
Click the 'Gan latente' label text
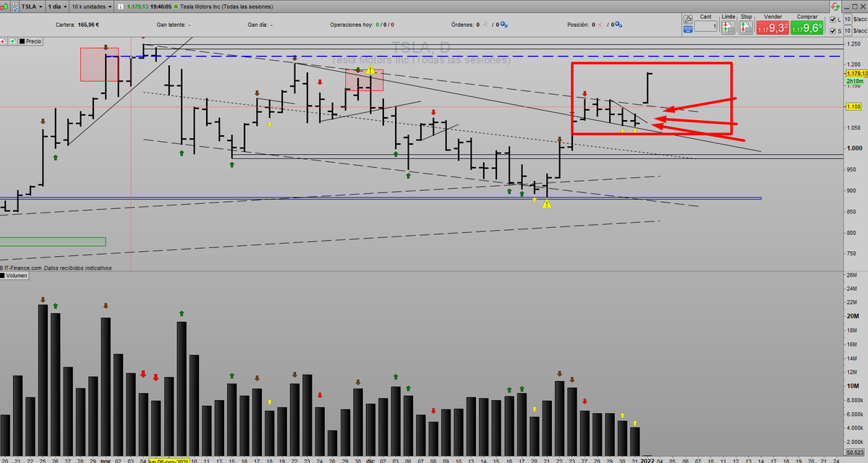171,25
